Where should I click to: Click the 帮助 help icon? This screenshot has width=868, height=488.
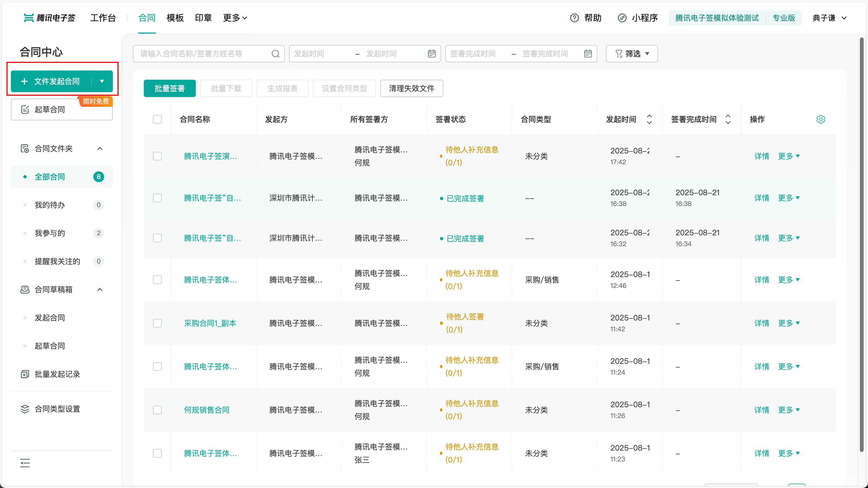tap(574, 18)
